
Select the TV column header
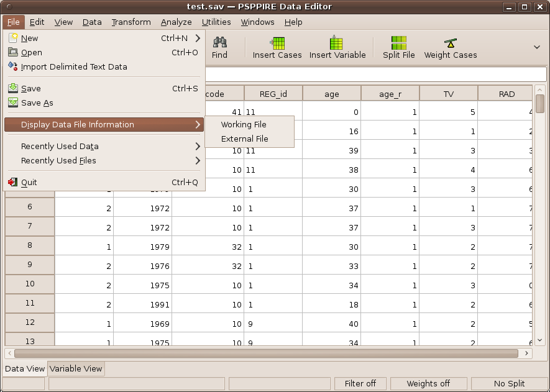pyautogui.click(x=448, y=94)
